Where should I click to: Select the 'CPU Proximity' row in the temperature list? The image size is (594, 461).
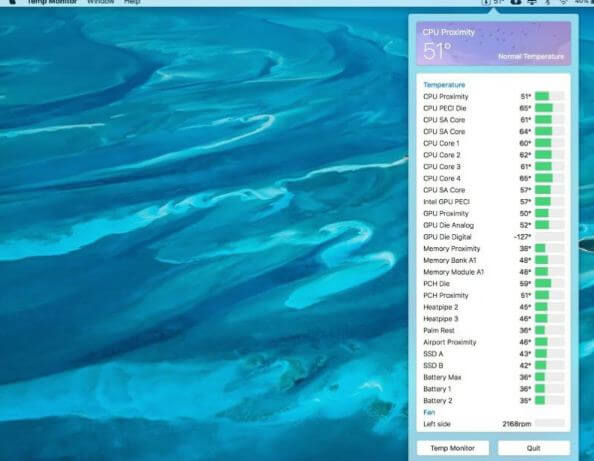coord(494,97)
